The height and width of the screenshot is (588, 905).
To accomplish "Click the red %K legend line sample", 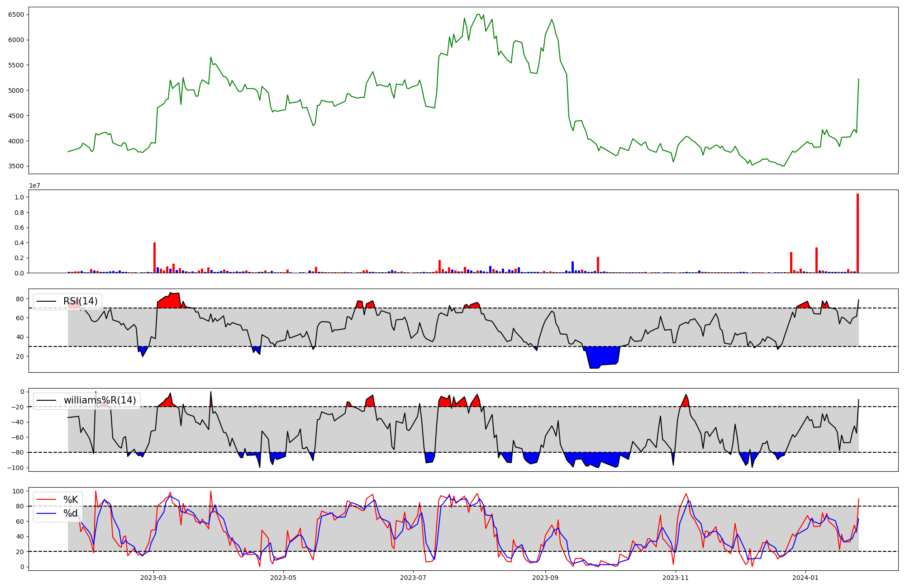I will pos(46,500).
